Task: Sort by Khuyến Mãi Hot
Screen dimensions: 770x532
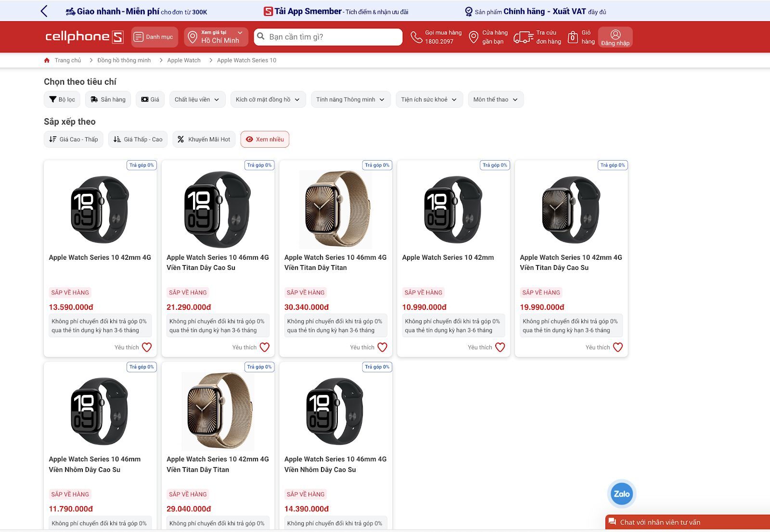Action: 204,139
